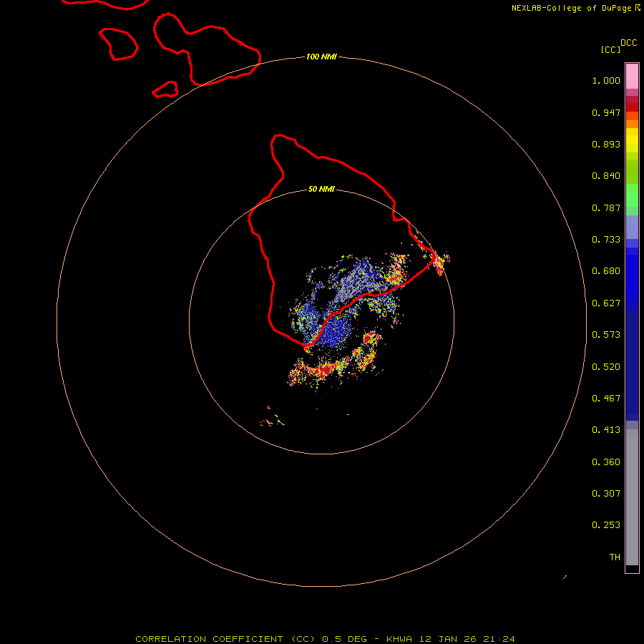This screenshot has width=644, height=644.
Task: Pick the light pink swatch atop color bar
Action: pyautogui.click(x=632, y=77)
